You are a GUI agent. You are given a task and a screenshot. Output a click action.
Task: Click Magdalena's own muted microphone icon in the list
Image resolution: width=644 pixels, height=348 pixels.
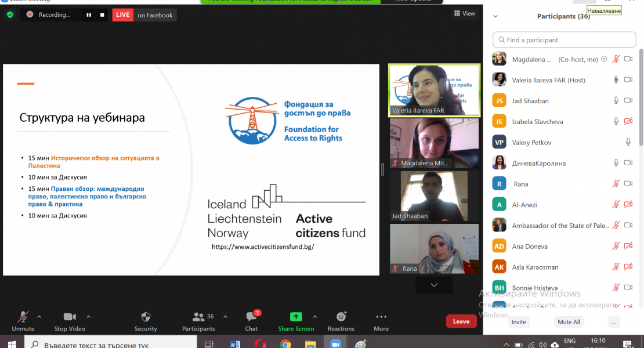click(x=616, y=59)
